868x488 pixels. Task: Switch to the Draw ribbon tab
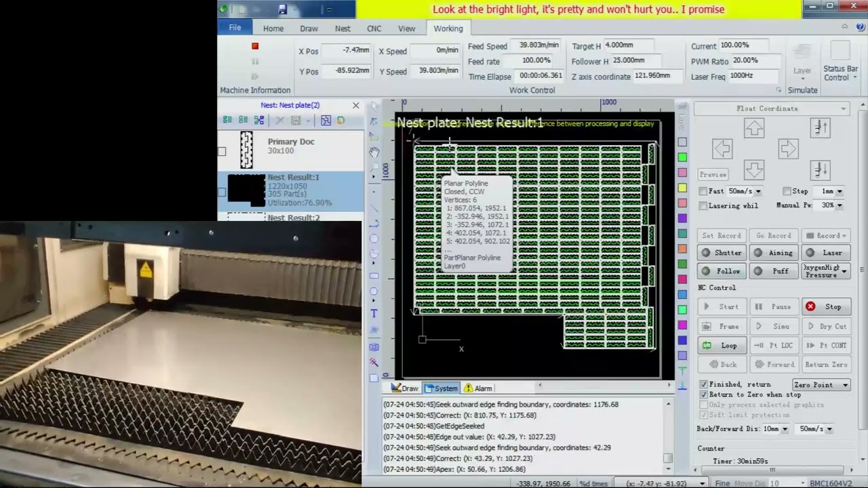[x=309, y=28]
